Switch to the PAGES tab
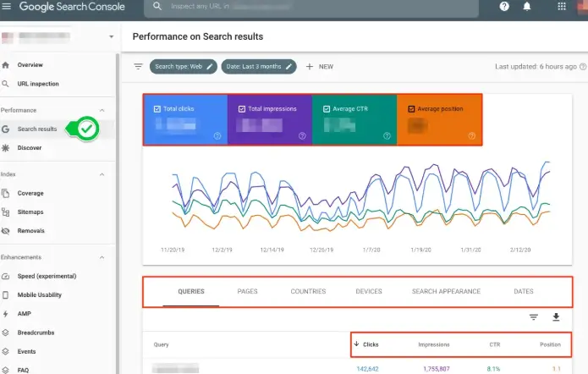Viewport: 588px width, 374px height. point(248,291)
